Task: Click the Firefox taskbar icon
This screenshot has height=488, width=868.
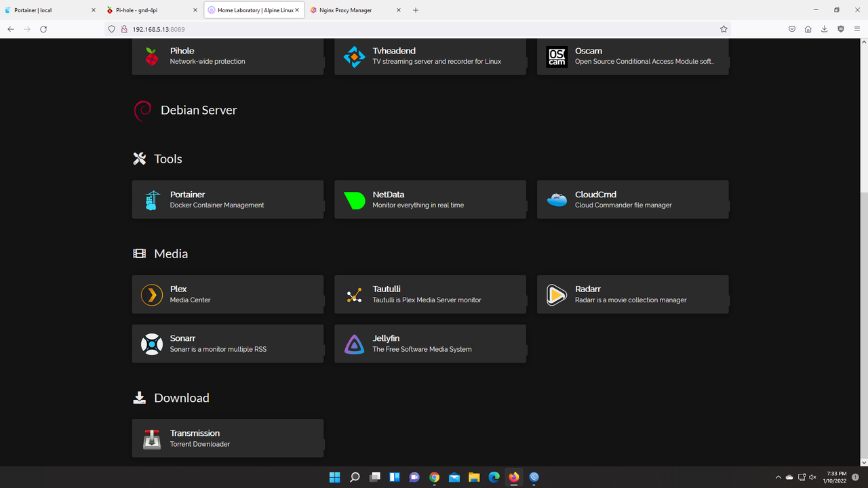Action: click(x=514, y=477)
